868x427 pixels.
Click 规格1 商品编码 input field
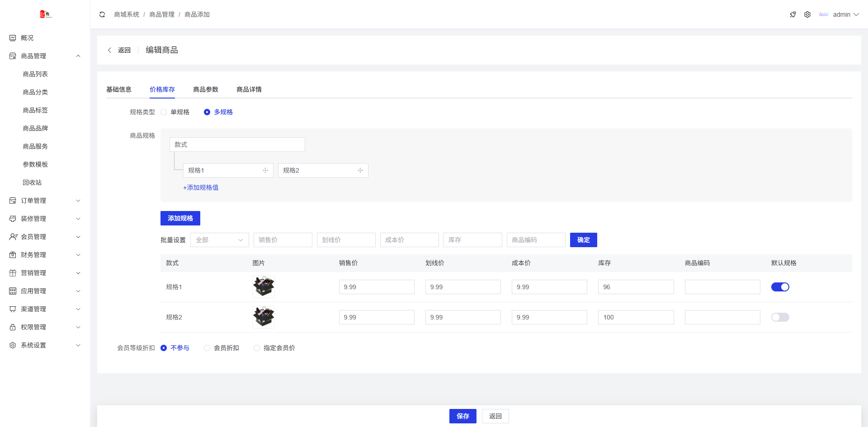point(722,287)
